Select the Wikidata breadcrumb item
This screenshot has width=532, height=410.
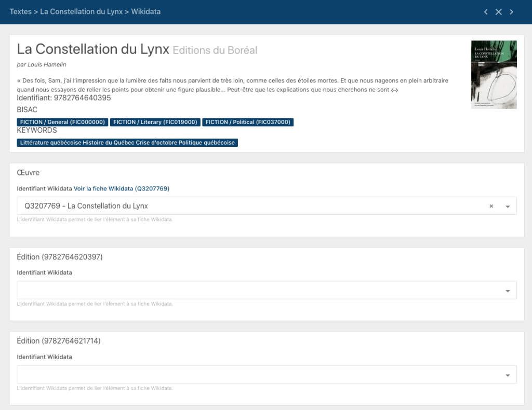click(x=145, y=11)
